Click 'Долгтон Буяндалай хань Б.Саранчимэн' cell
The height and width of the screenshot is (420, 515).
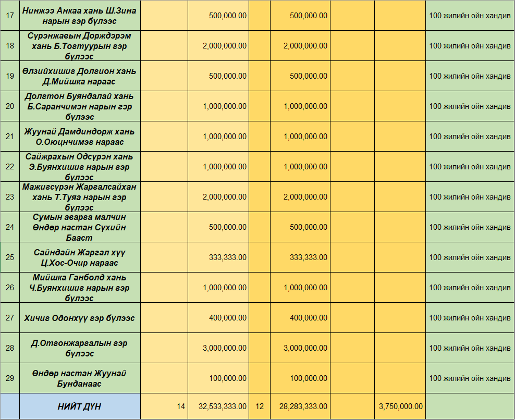(x=80, y=106)
